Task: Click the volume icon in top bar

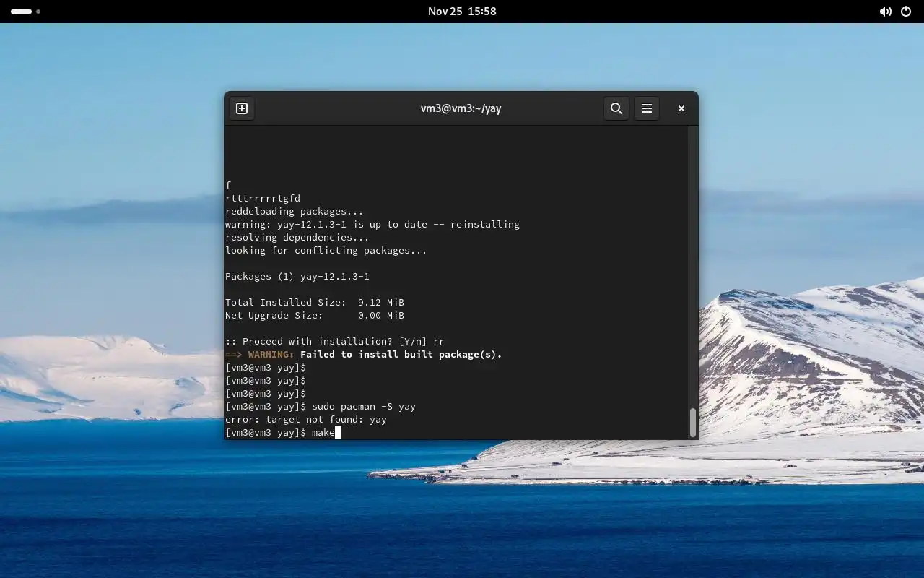Action: 885,12
